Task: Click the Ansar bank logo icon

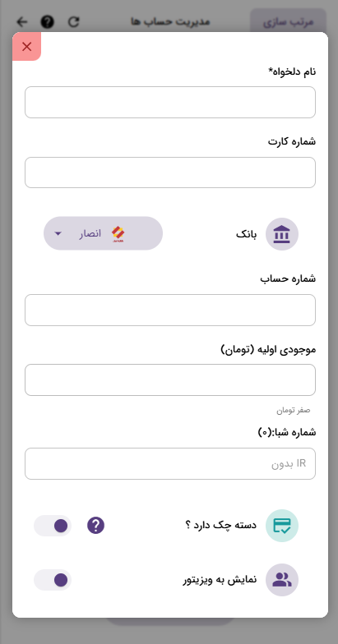Action: click(118, 233)
